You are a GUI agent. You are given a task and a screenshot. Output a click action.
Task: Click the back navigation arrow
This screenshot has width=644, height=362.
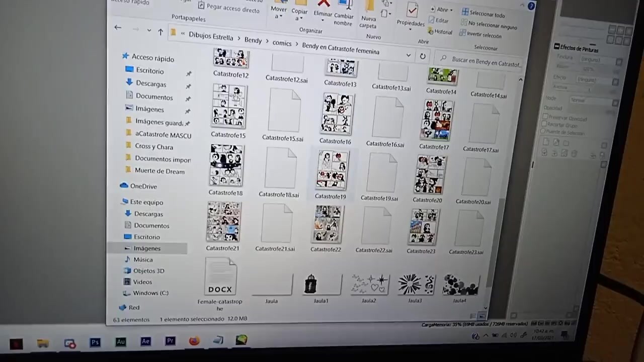coord(118,28)
